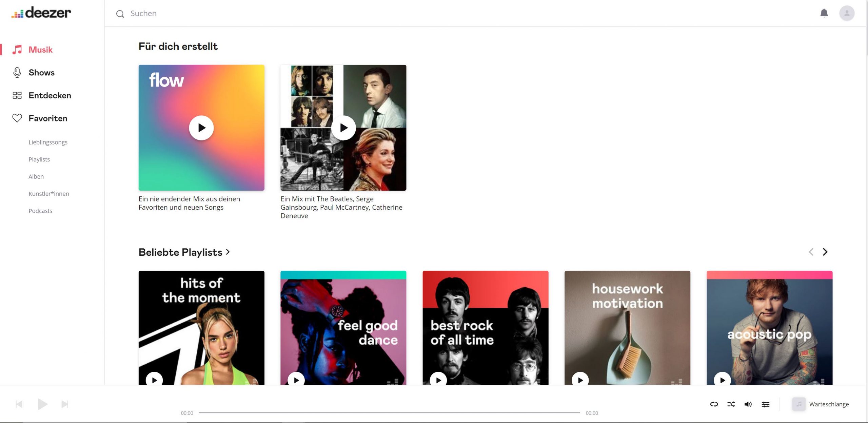
Task: Skip to the next track
Action: click(65, 404)
